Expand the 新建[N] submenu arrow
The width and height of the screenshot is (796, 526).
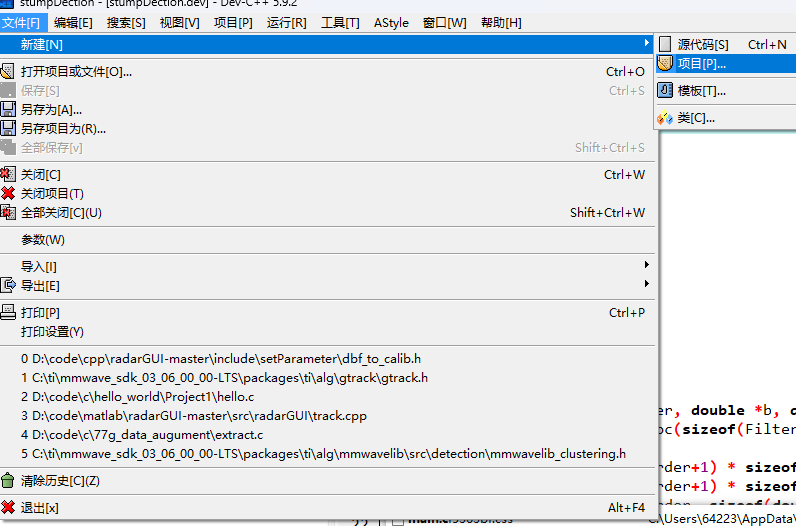click(x=646, y=43)
